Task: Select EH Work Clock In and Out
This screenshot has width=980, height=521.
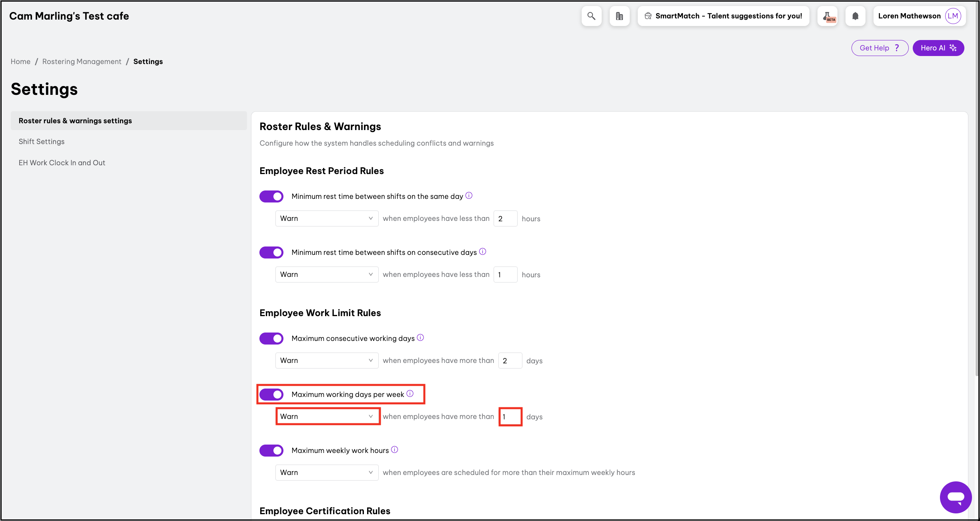Action: tap(62, 163)
